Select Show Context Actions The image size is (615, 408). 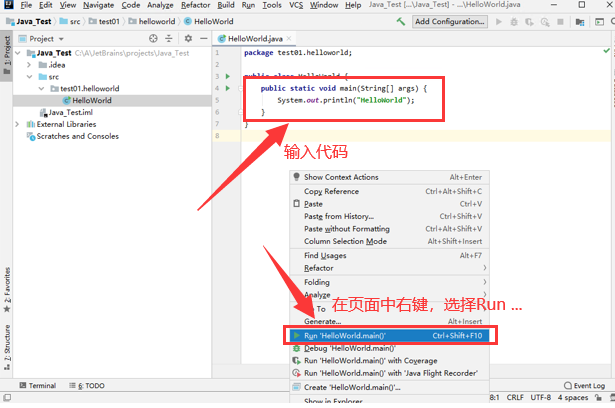click(x=389, y=177)
